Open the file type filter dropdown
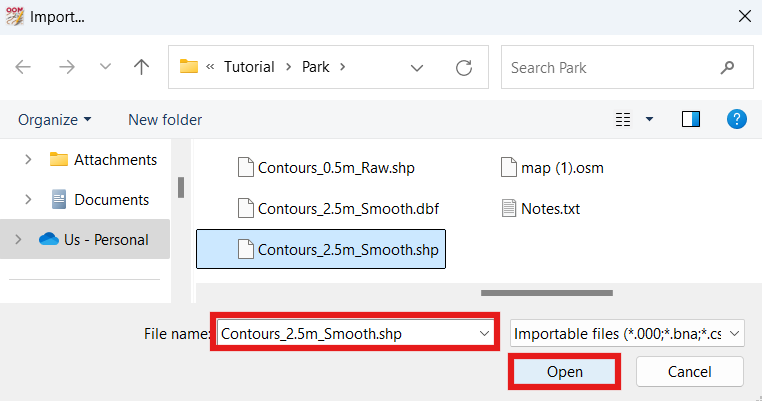 (x=628, y=333)
